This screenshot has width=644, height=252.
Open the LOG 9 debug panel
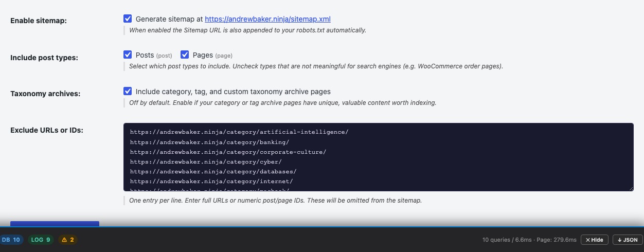click(x=41, y=240)
